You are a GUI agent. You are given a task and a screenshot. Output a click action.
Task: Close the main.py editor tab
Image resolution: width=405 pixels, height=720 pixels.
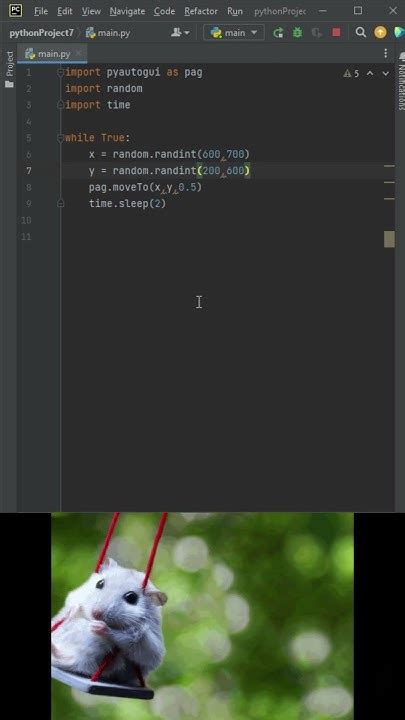pyautogui.click(x=79, y=54)
